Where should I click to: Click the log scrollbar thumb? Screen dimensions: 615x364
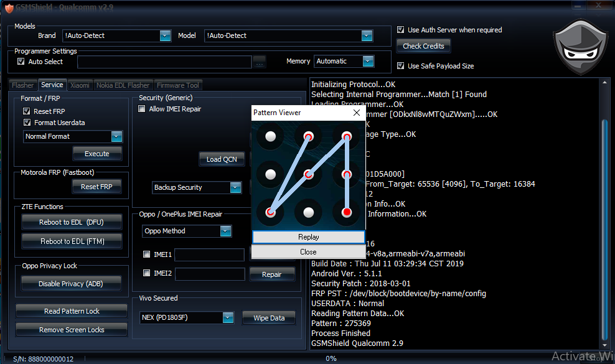pos(604,230)
